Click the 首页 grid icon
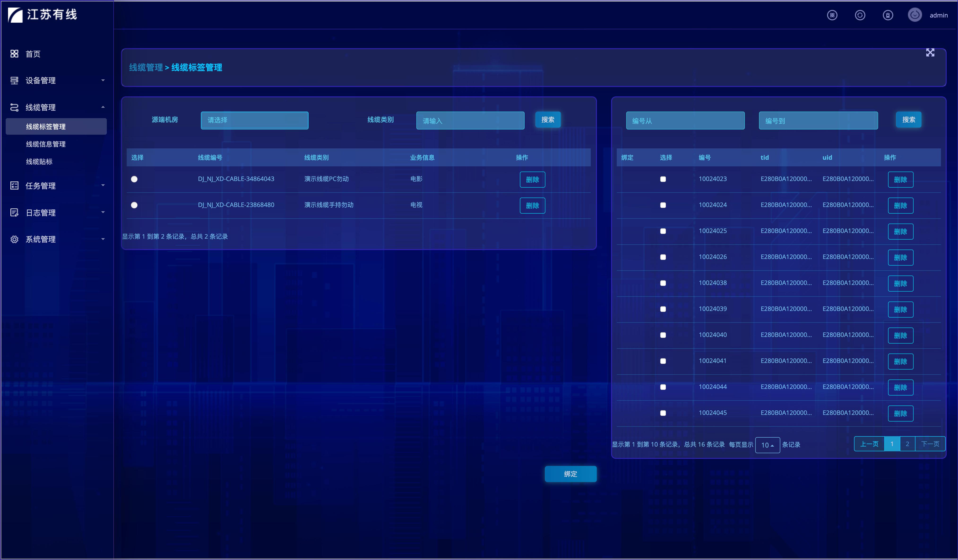Screen dimensions: 958x560 tap(14, 54)
